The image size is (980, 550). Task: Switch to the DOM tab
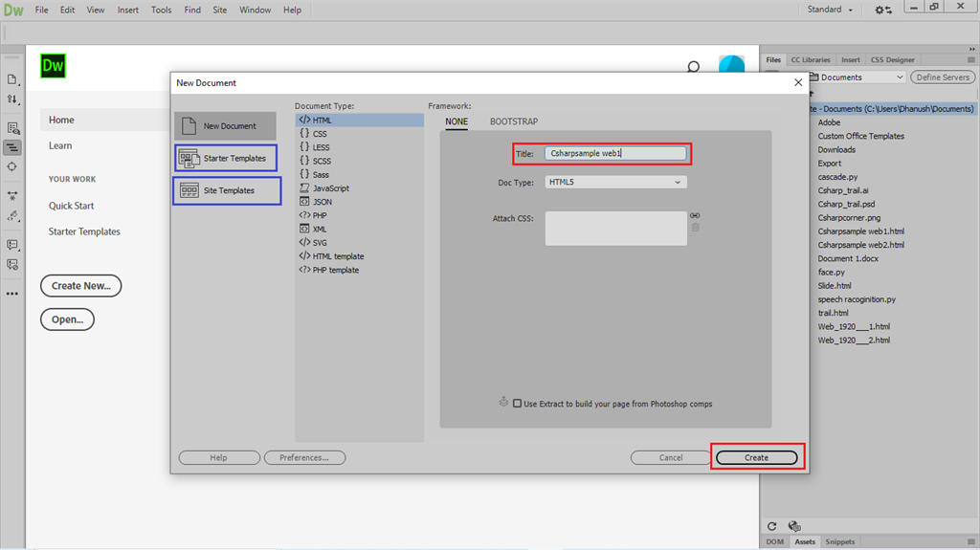pos(775,542)
